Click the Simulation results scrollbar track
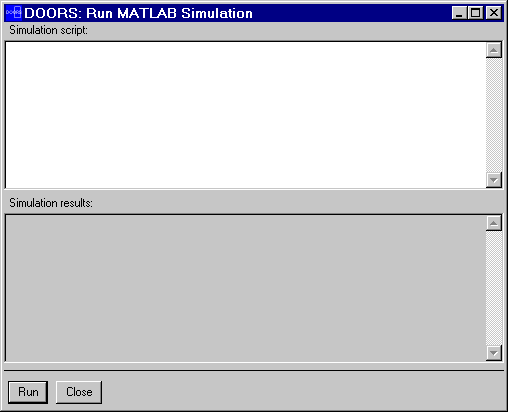508x412 pixels. click(x=494, y=288)
